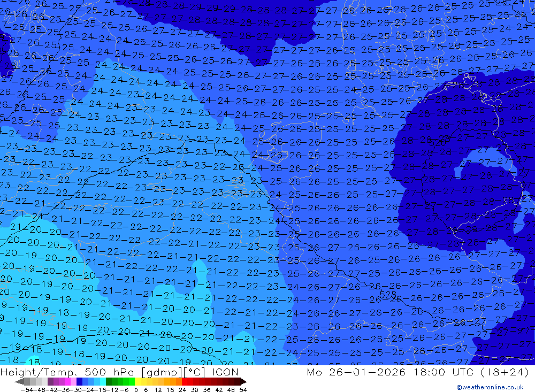Click the dark purple legend swatch at -42
The height and width of the screenshot is (392, 535).
click(x=50, y=381)
